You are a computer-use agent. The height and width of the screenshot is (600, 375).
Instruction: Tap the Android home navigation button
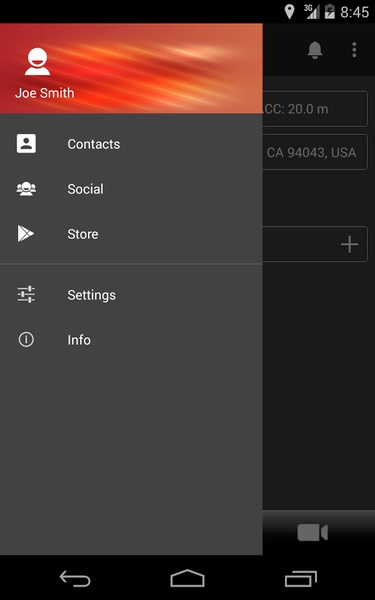pos(188,578)
